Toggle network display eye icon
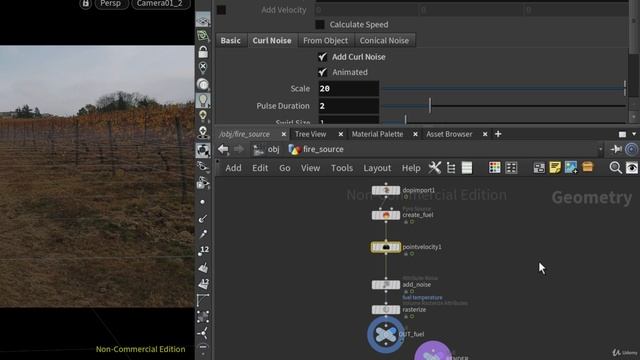The image size is (640, 360). tap(631, 168)
